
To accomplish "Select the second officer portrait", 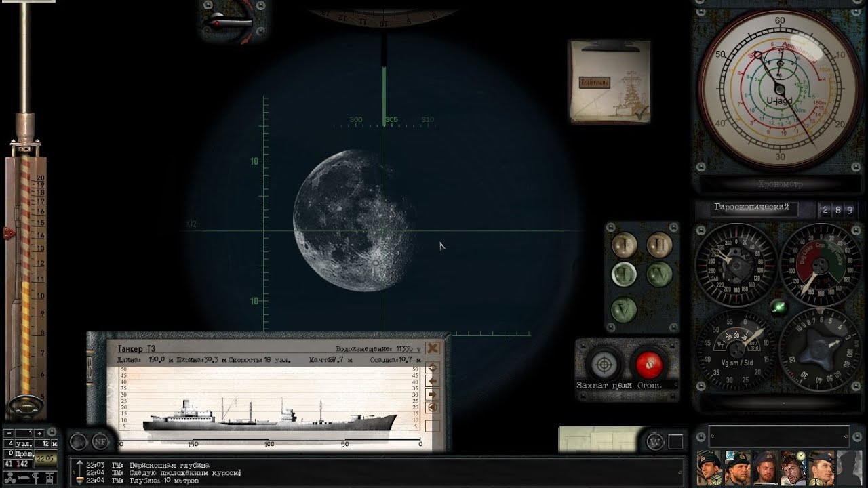I will coord(738,468).
